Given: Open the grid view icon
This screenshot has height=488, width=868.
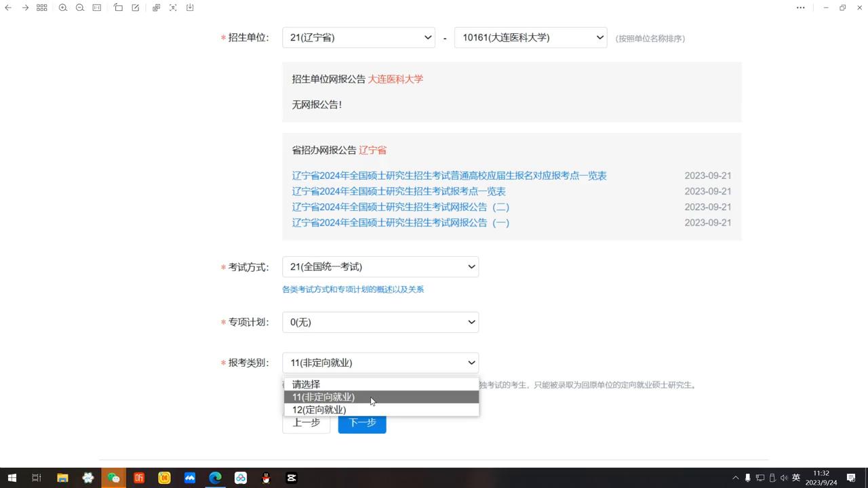Looking at the screenshot, I should [42, 7].
